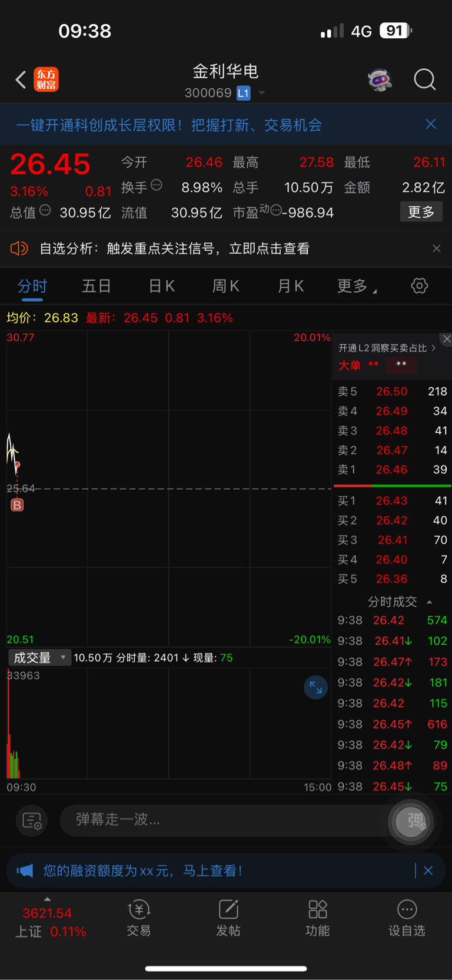Open 开通L2洞察买卖占比 link
This screenshot has height=980, width=452.
(x=387, y=348)
